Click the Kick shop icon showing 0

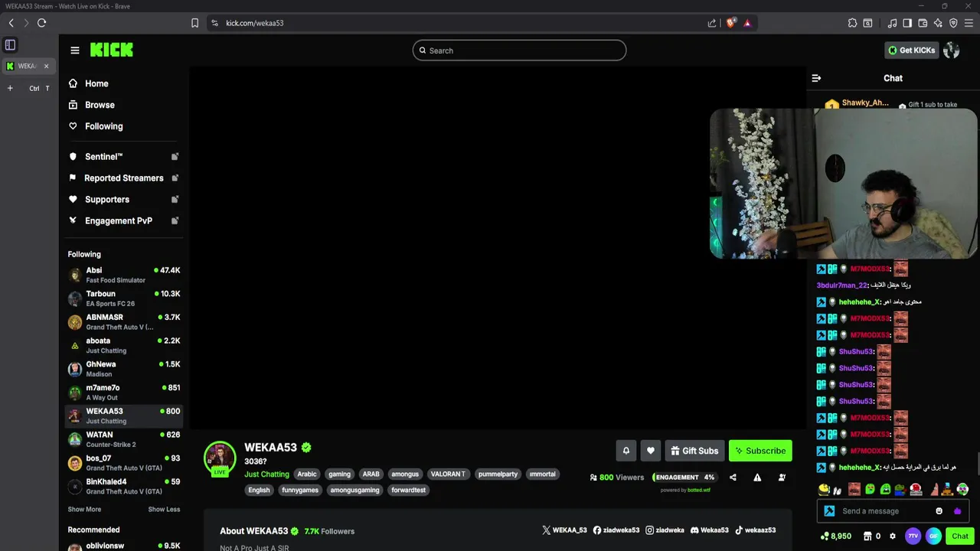click(x=872, y=536)
